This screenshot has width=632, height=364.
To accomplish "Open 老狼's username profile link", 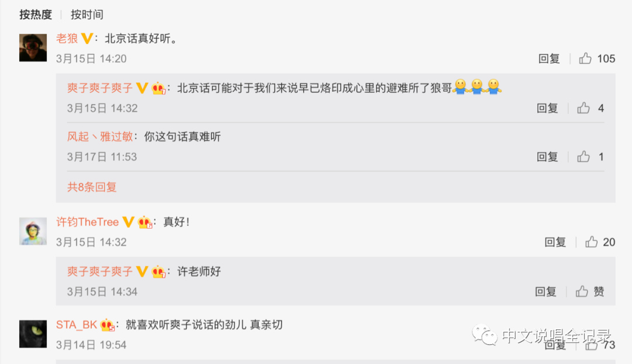I will 67,39.
